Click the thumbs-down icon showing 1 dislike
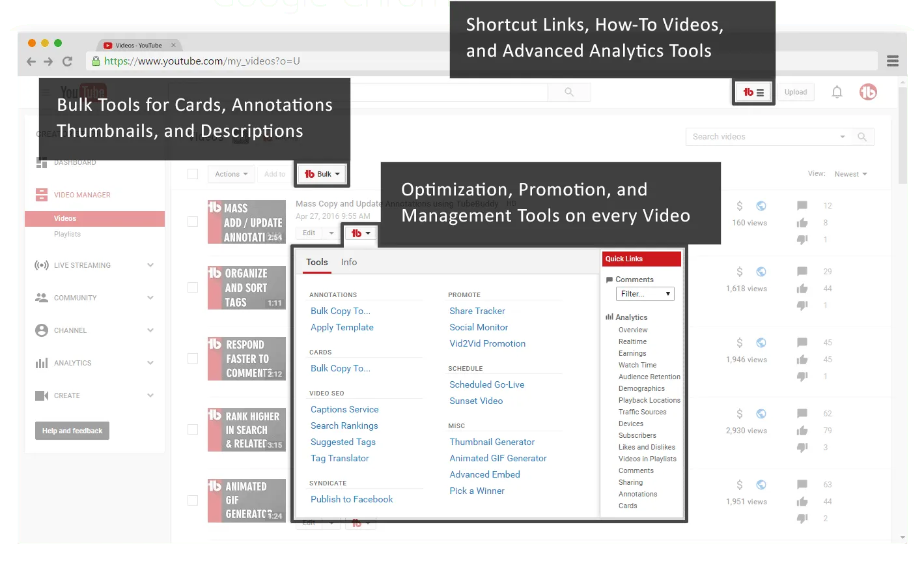This screenshot has width=924, height=561. pyautogui.click(x=802, y=240)
